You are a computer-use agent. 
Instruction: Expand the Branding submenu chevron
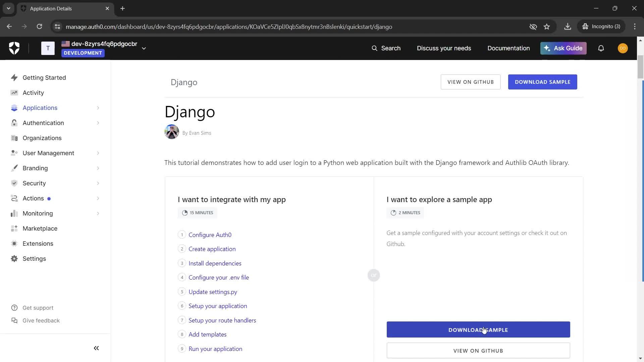pos(98,168)
